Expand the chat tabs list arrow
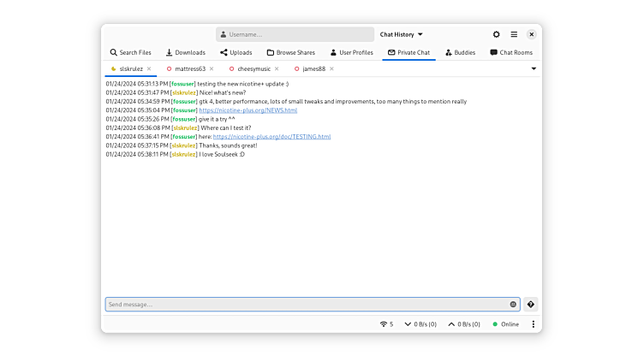 click(x=534, y=68)
